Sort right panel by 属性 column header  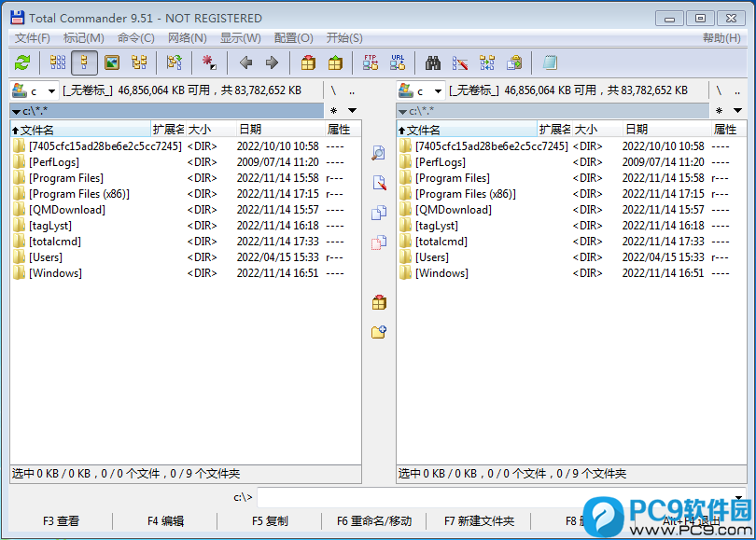tap(728, 129)
